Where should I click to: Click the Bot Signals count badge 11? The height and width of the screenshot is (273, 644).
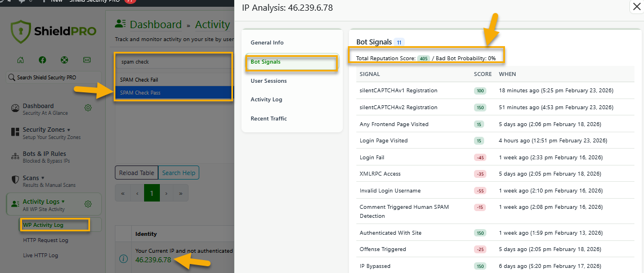click(399, 42)
